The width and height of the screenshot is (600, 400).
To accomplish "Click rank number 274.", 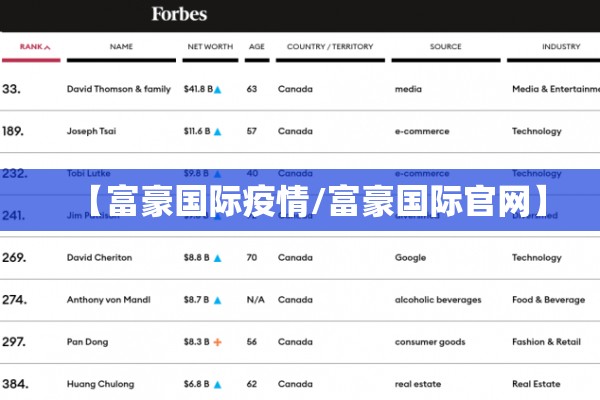I will [15, 300].
